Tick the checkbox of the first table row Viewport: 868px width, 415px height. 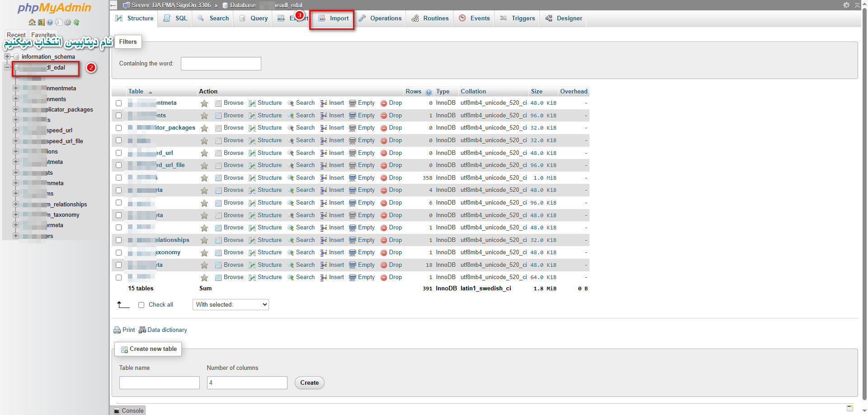pos(118,103)
